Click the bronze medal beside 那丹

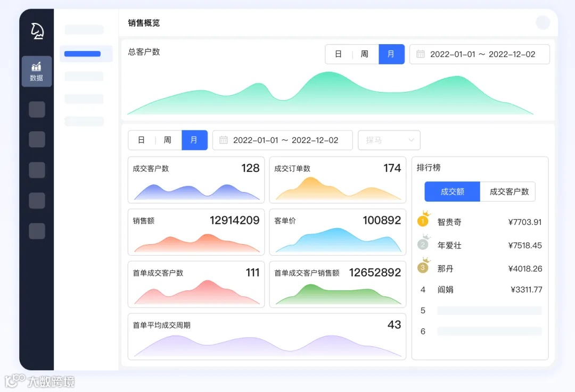click(x=423, y=268)
